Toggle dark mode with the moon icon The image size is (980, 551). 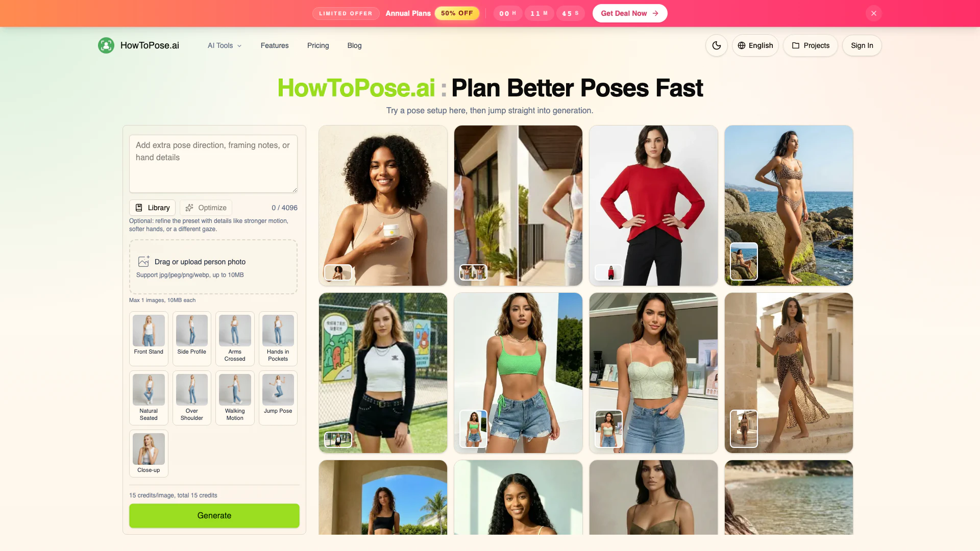click(x=716, y=45)
